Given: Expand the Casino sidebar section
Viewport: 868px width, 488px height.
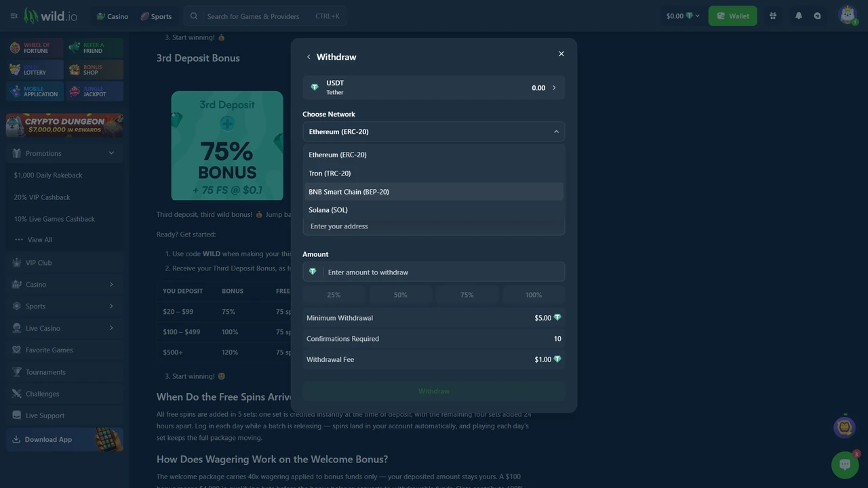Looking at the screenshot, I should pyautogui.click(x=64, y=285).
